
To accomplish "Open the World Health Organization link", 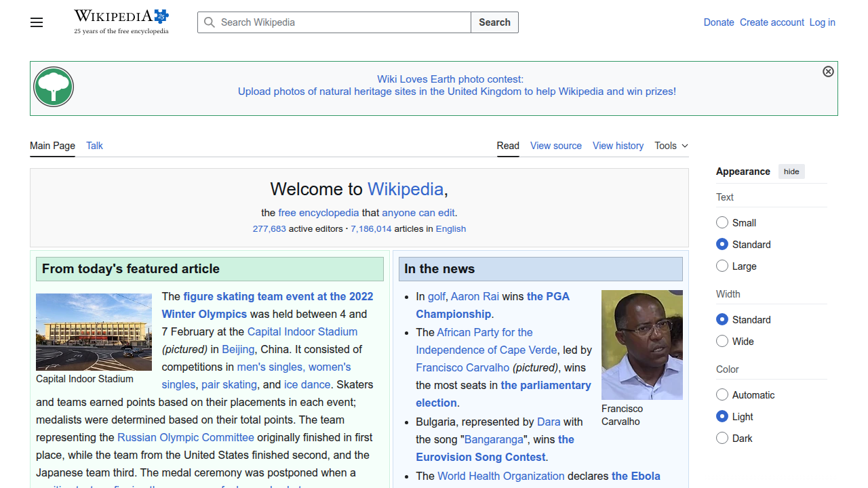I will pyautogui.click(x=501, y=476).
